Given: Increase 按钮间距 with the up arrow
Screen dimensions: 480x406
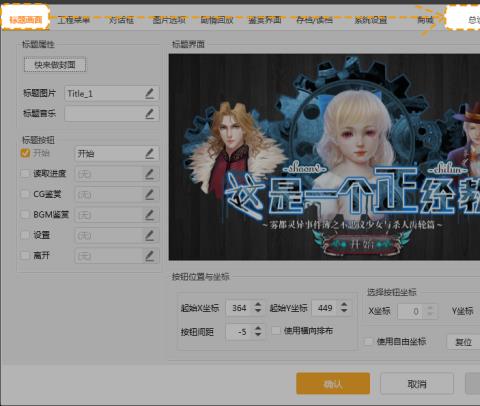Looking at the screenshot, I should point(258,328).
